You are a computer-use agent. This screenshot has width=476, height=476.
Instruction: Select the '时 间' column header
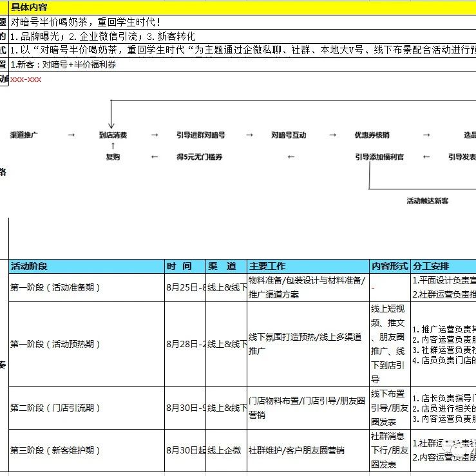pos(185,266)
